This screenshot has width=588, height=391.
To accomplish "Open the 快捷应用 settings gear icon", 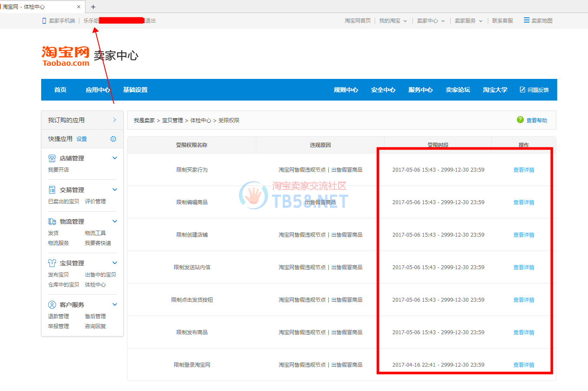I will click(x=113, y=139).
